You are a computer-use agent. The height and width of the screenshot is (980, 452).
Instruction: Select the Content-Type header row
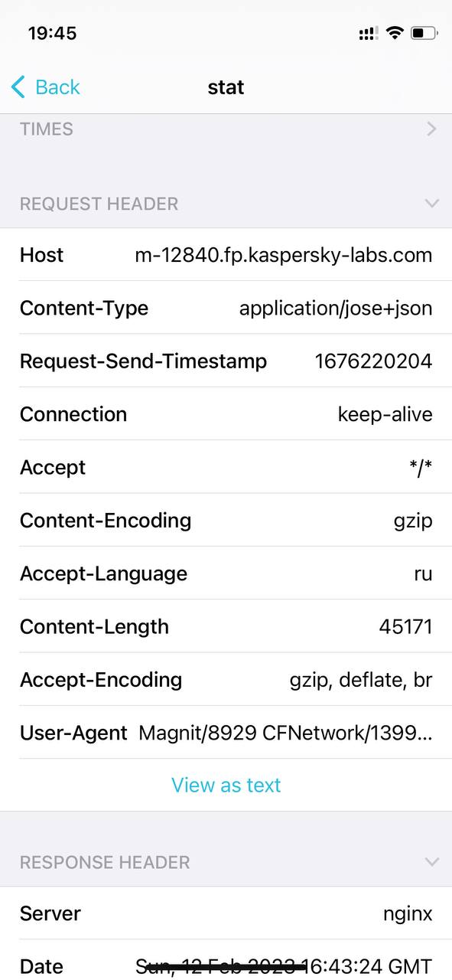(x=226, y=308)
